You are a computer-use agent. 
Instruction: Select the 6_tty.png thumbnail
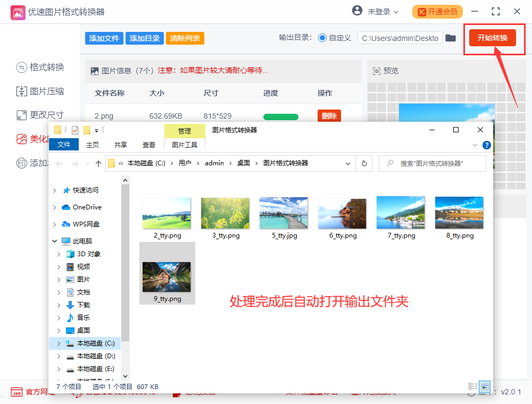[x=342, y=214]
